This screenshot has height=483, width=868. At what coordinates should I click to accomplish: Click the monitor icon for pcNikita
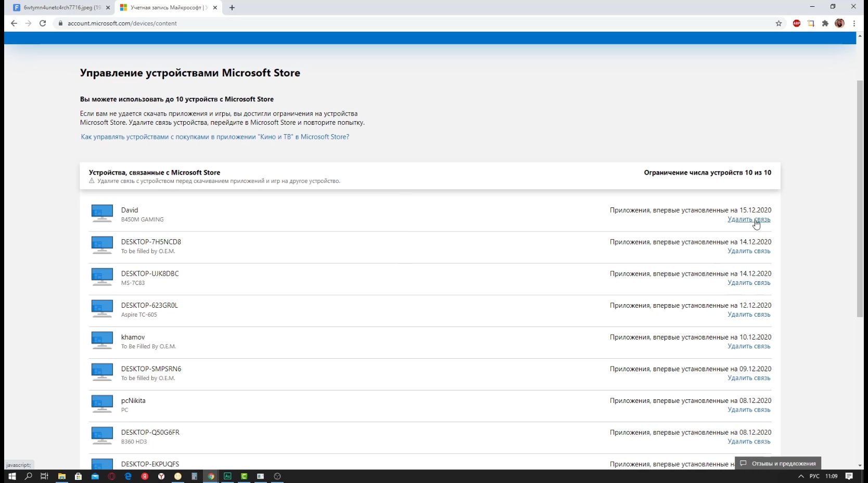click(102, 403)
